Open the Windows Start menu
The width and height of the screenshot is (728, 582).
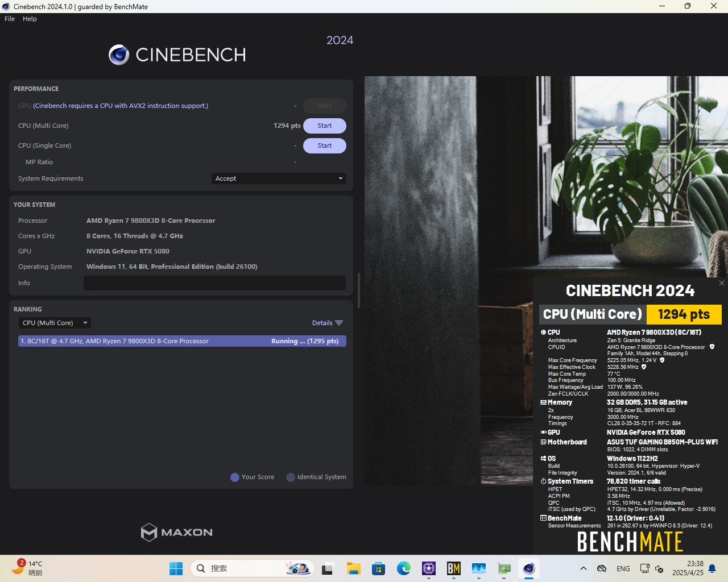[x=176, y=568]
